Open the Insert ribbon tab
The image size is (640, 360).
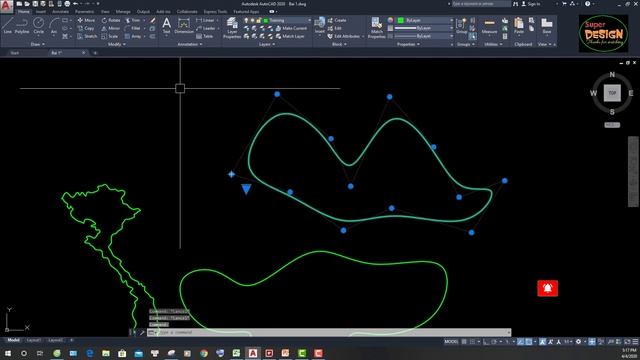pos(41,11)
